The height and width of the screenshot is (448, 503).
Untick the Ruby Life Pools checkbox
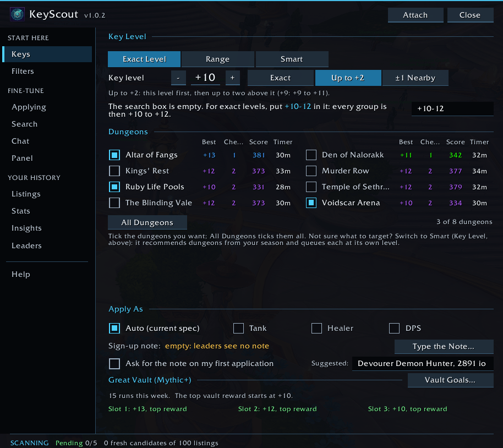tap(114, 187)
